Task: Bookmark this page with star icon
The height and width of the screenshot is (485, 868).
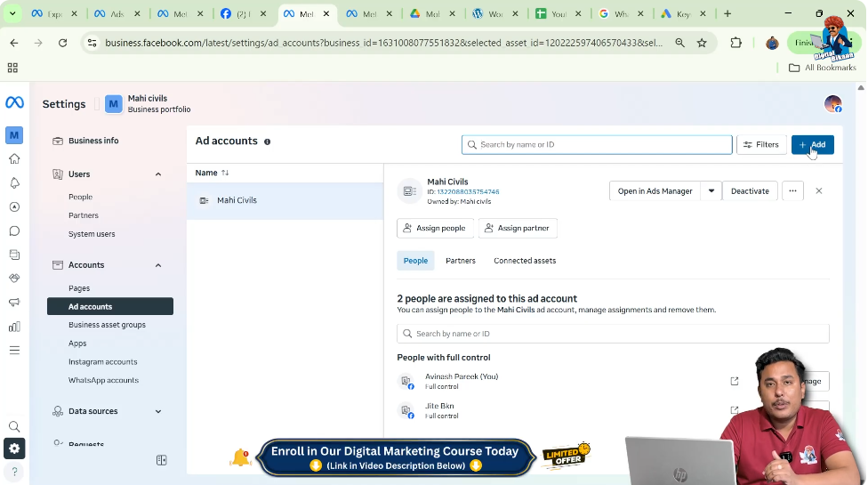Action: point(702,43)
